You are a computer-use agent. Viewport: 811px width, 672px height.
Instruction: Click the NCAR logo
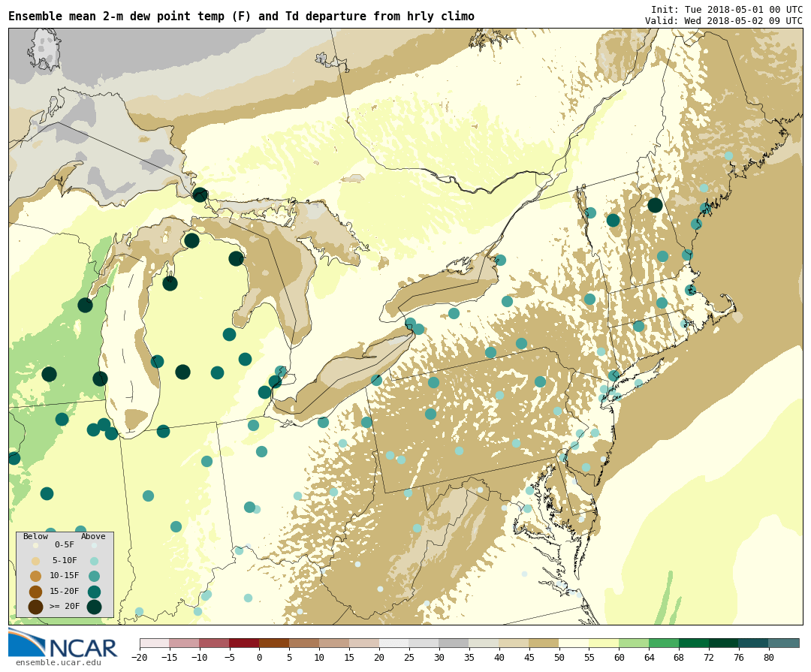62,643
